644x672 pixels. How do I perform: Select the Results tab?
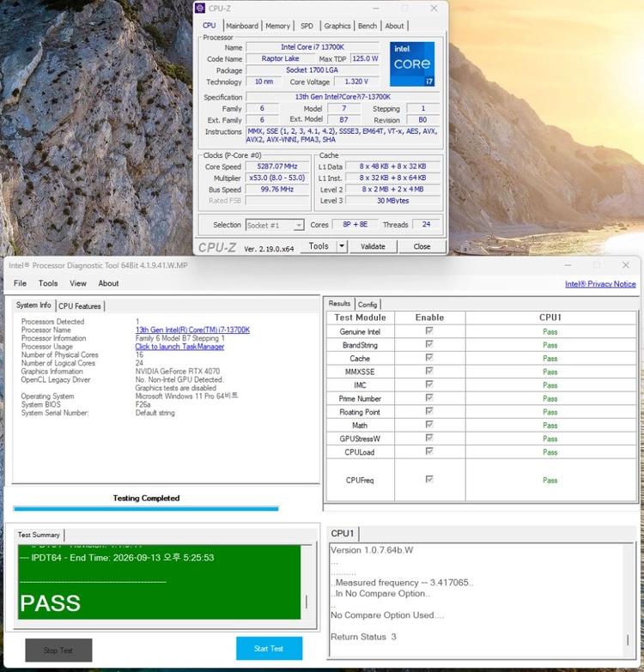coord(339,304)
